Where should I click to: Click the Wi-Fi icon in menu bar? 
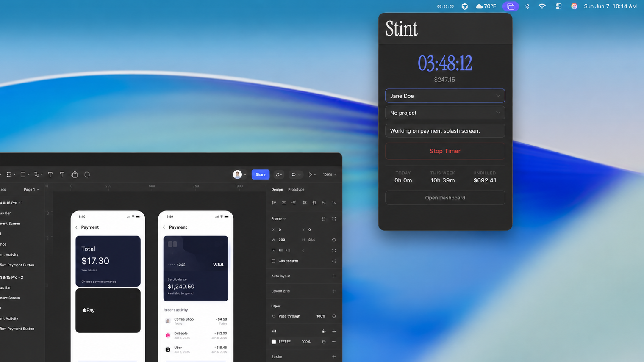(x=542, y=6)
